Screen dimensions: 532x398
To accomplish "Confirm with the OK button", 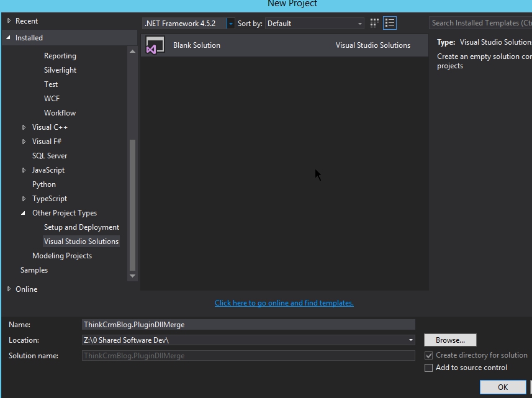I will pos(503,387).
